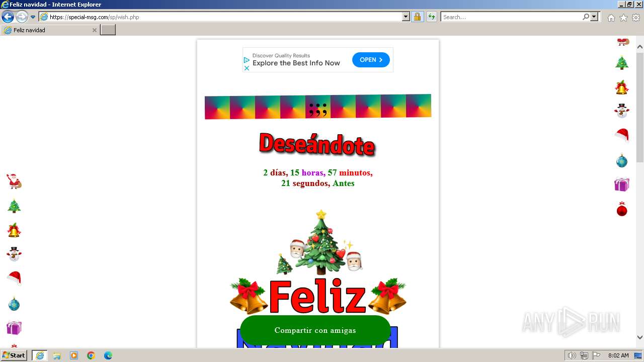Click the vertical scrollbar thumb
This screenshot has width=644, height=362.
click(640, 107)
